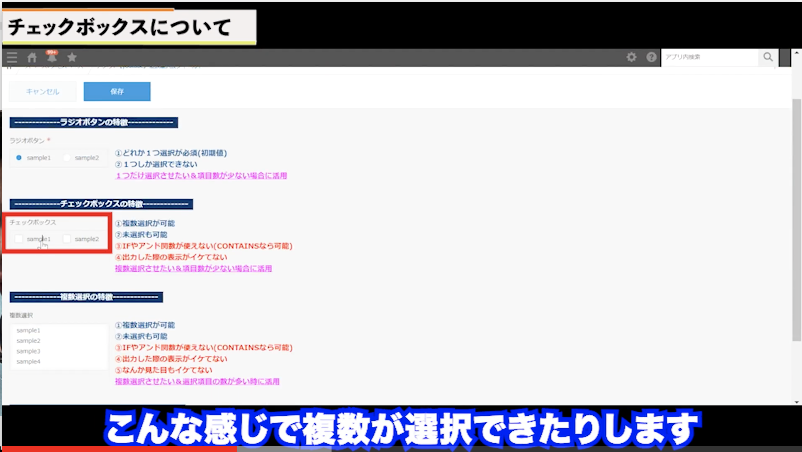Open the hamburger menu in the header
This screenshot has width=802, height=452.
point(11,58)
